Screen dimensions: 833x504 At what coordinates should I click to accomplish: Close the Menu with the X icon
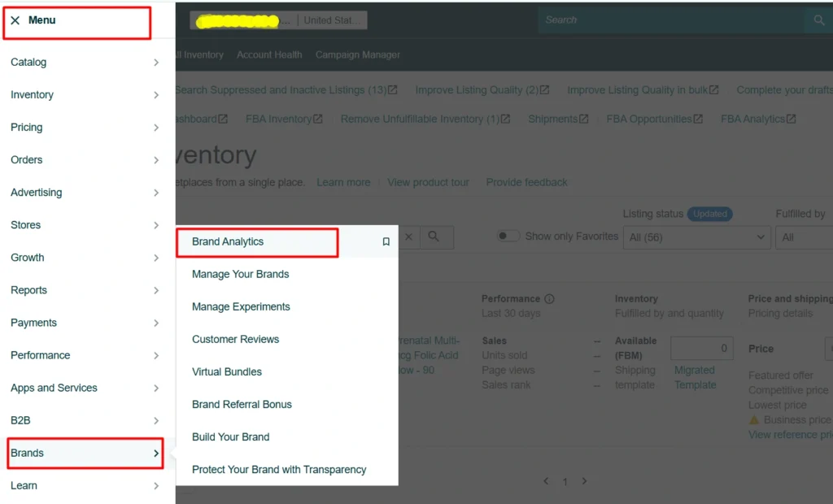15,20
